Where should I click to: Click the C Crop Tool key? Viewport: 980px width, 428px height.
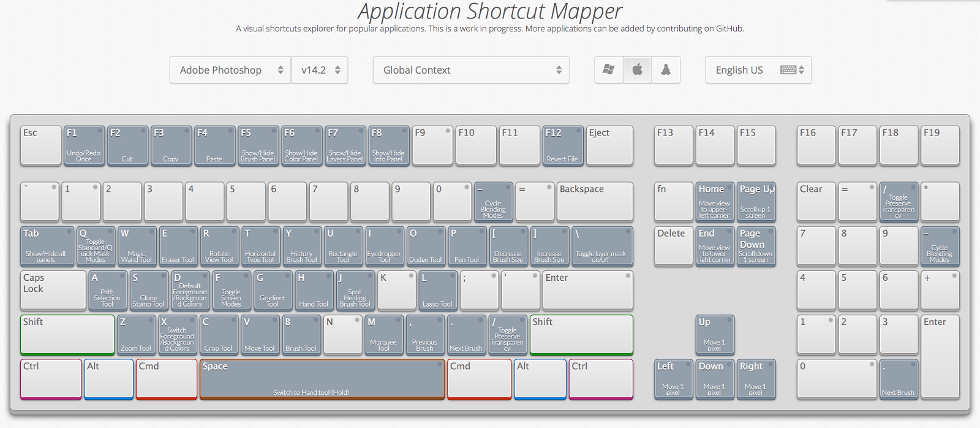219,334
